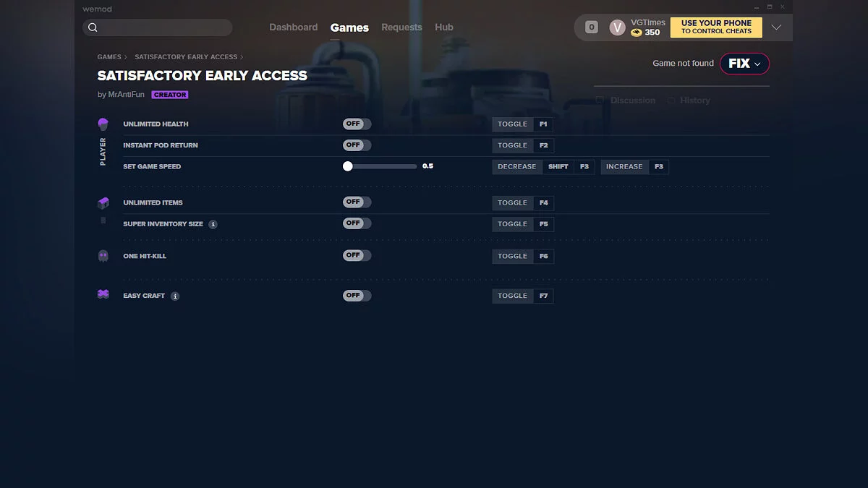Switch on Unlimited Items
The height and width of the screenshot is (488, 868).
click(356, 202)
